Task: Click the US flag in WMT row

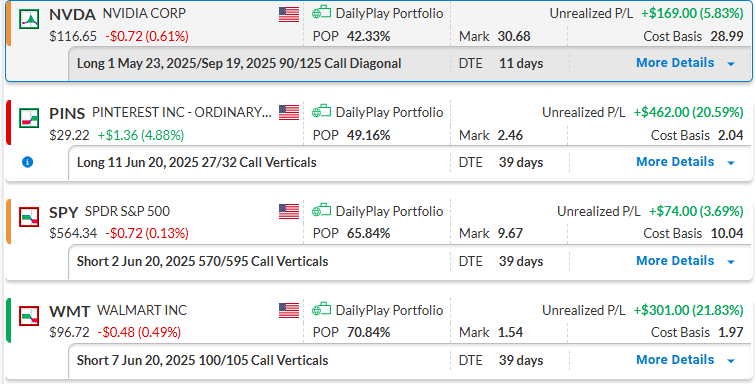Action: coord(289,311)
